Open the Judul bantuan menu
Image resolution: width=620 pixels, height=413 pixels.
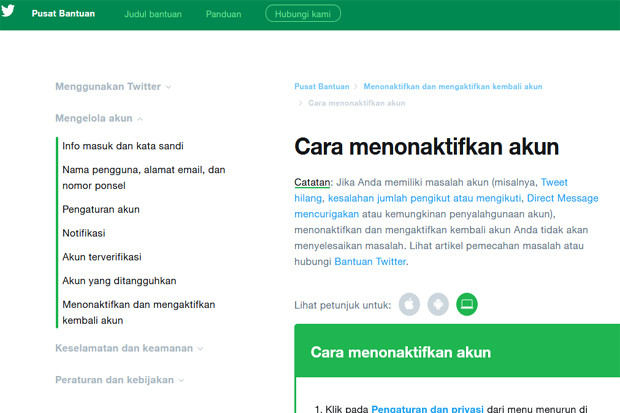(x=153, y=14)
